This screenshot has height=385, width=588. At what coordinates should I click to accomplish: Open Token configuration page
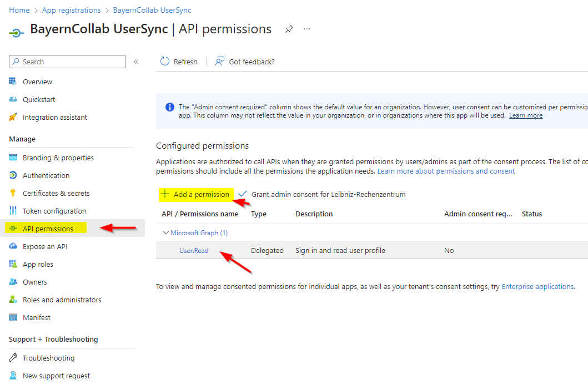tap(54, 211)
